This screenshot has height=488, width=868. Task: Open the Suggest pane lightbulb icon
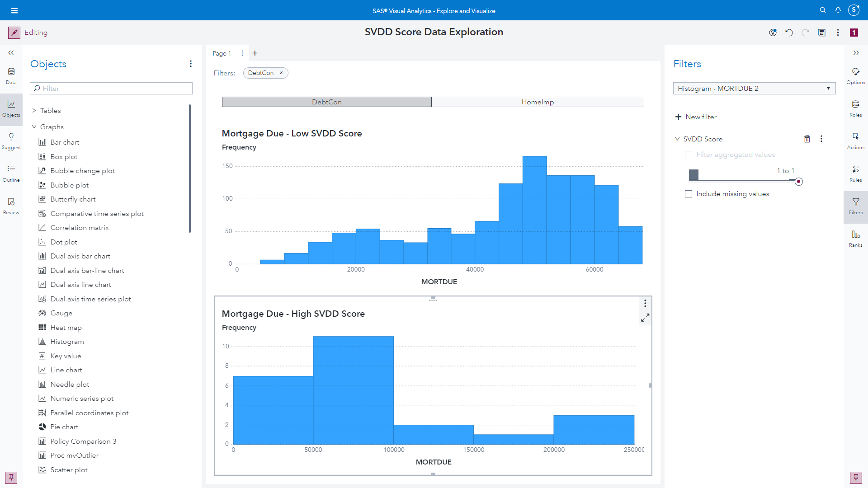click(x=11, y=141)
